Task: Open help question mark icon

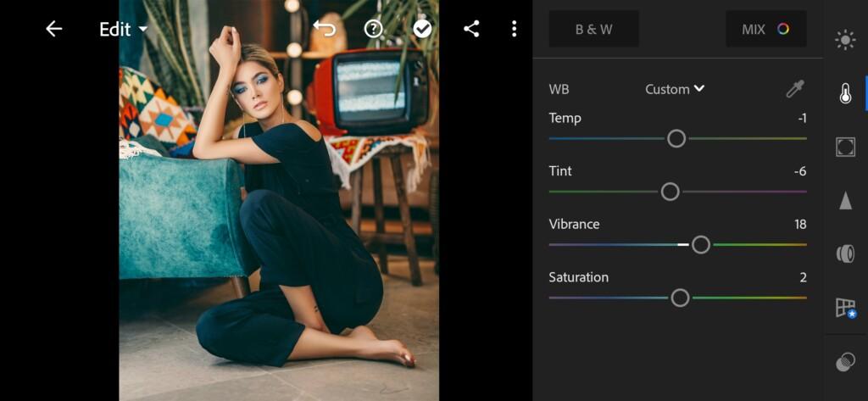Action: [374, 29]
